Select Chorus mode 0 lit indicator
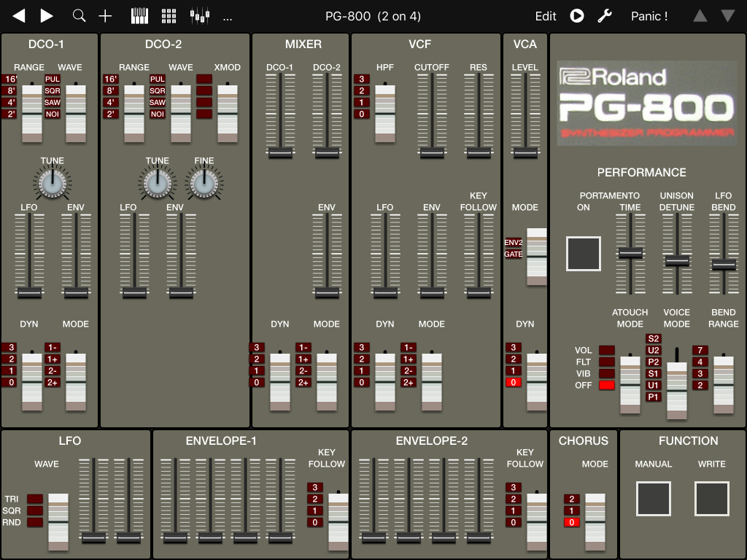This screenshot has width=747, height=560. (x=572, y=522)
